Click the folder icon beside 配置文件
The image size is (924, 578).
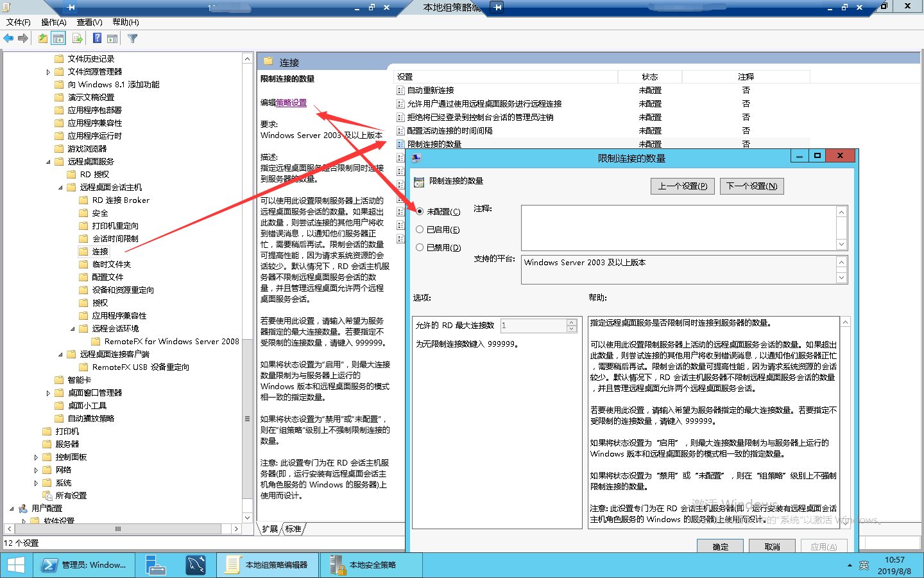pos(83,277)
